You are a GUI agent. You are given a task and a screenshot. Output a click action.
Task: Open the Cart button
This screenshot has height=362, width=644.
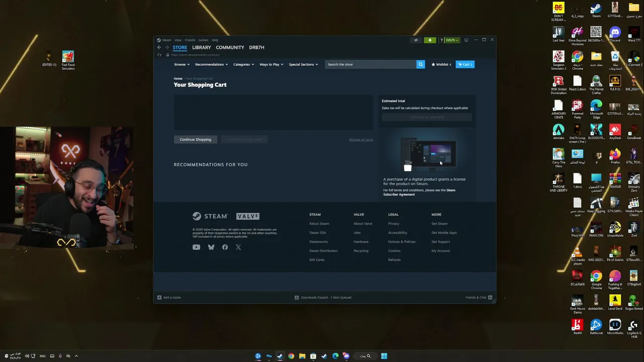click(x=465, y=64)
